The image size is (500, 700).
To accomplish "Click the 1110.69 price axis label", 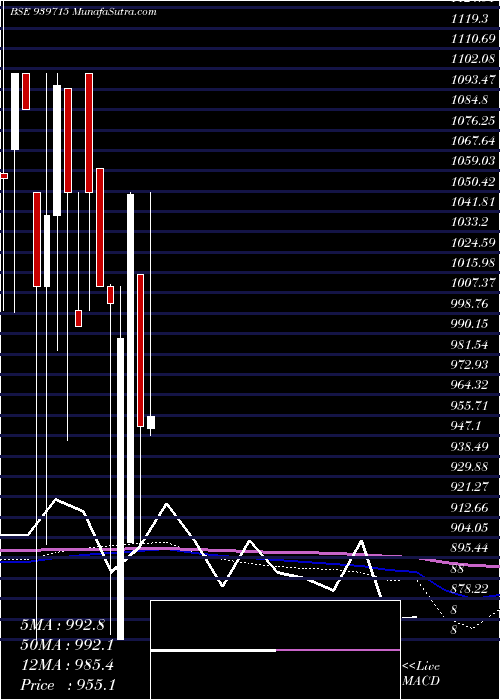I will [x=473, y=39].
